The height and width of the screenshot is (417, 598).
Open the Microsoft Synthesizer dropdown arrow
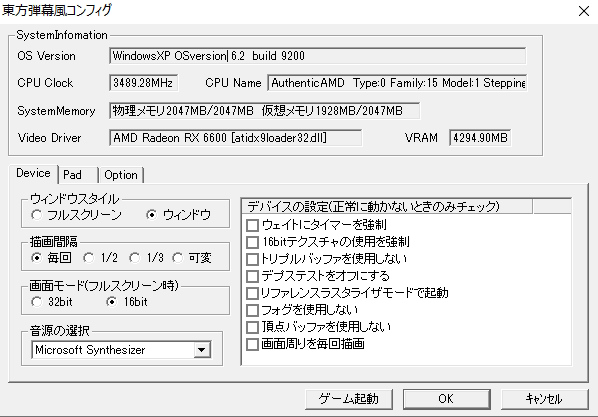point(202,350)
